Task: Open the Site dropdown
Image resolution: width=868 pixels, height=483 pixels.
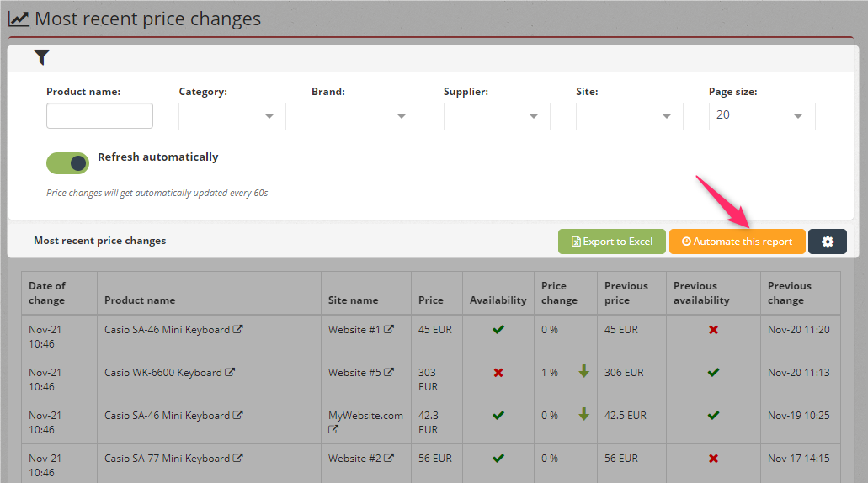Action: point(630,116)
